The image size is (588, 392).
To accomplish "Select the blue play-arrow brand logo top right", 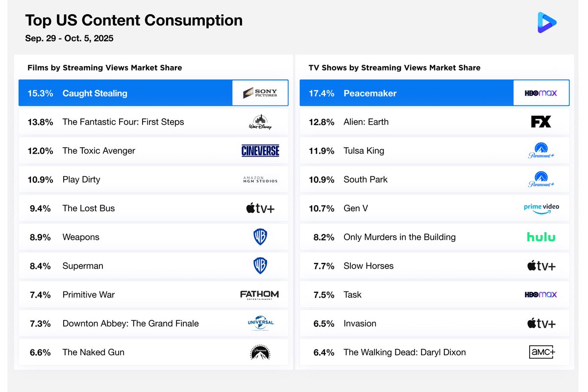I will point(547,22).
